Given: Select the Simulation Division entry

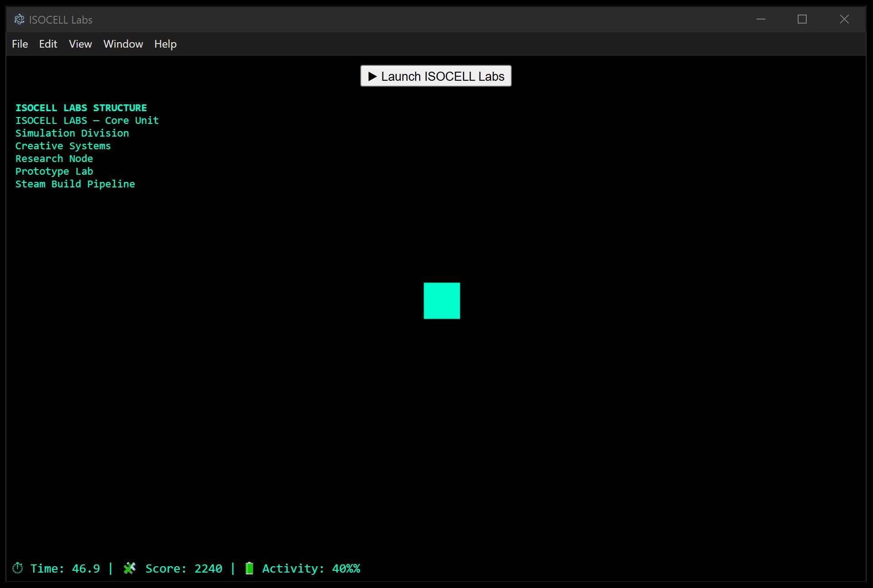Looking at the screenshot, I should [72, 133].
